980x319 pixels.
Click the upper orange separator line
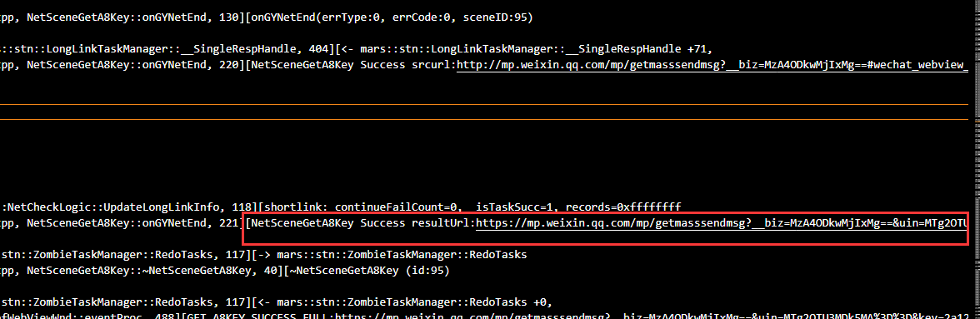pos(483,104)
